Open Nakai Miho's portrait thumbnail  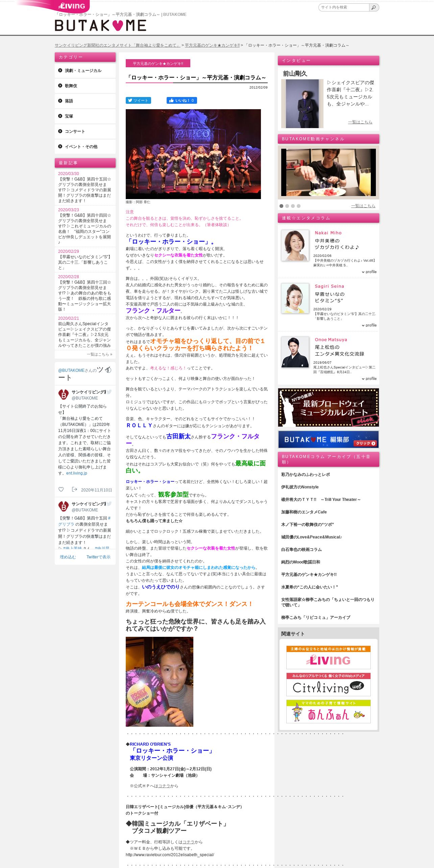[295, 245]
